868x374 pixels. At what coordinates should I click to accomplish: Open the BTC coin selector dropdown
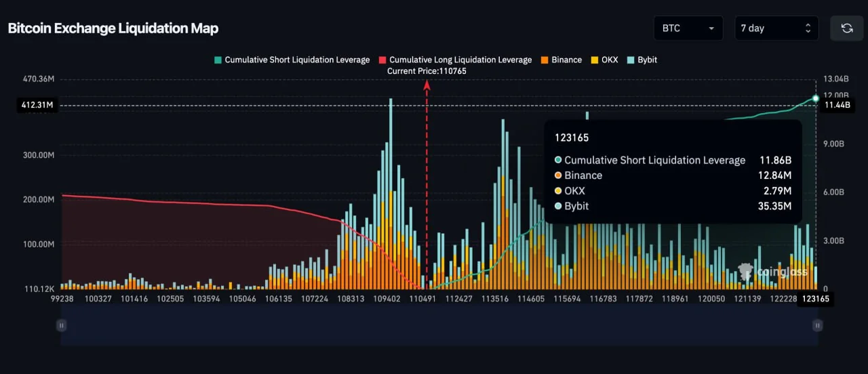pos(688,28)
